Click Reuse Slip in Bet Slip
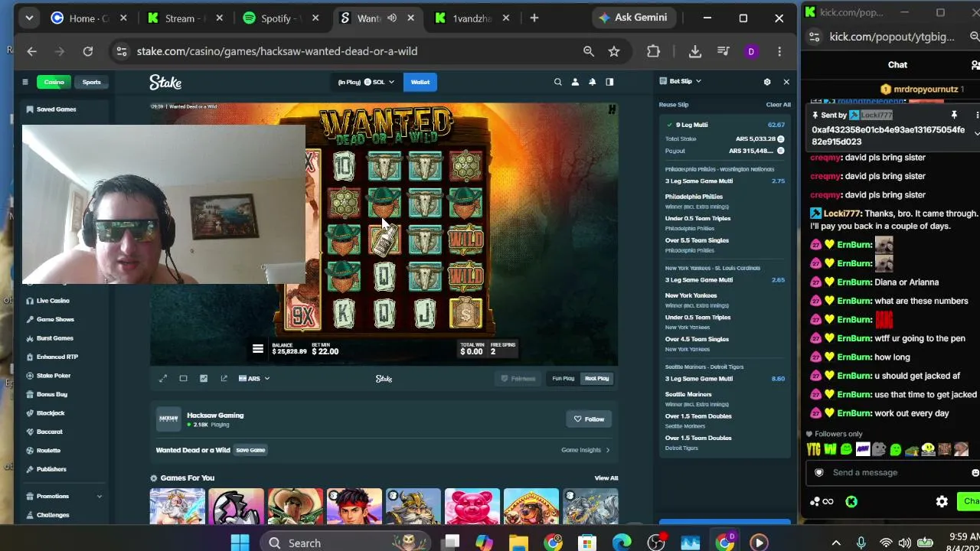980x551 pixels. click(x=674, y=105)
